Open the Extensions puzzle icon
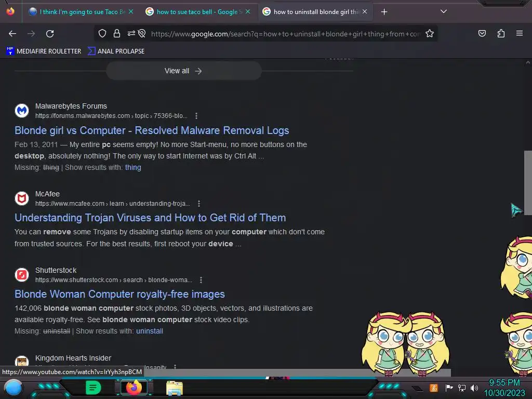This screenshot has height=399, width=532. coord(501,33)
